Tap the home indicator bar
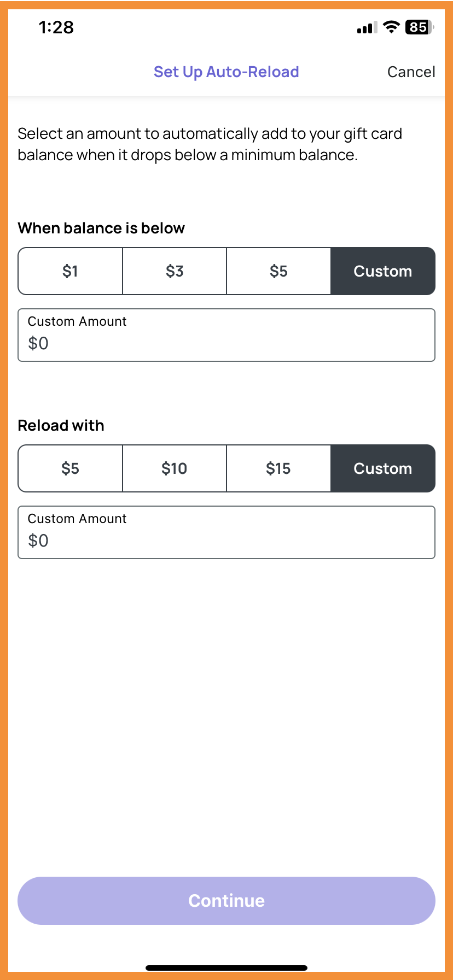 pyautogui.click(x=226, y=968)
